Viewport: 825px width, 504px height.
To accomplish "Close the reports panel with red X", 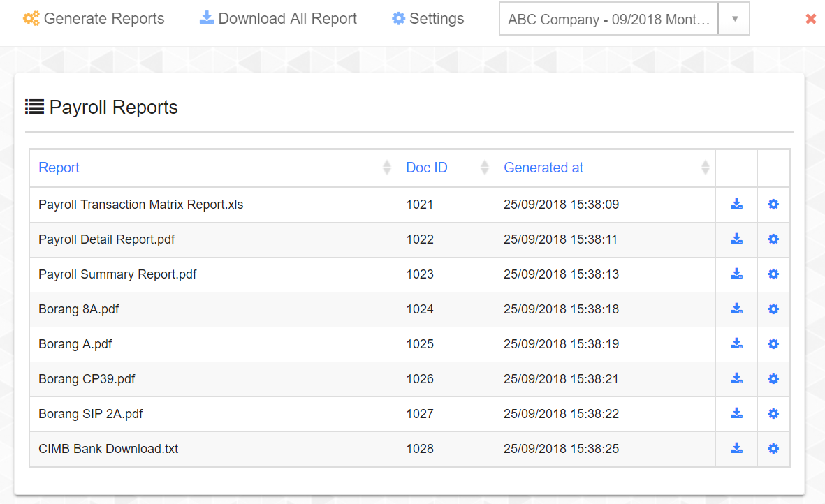I will (810, 19).
